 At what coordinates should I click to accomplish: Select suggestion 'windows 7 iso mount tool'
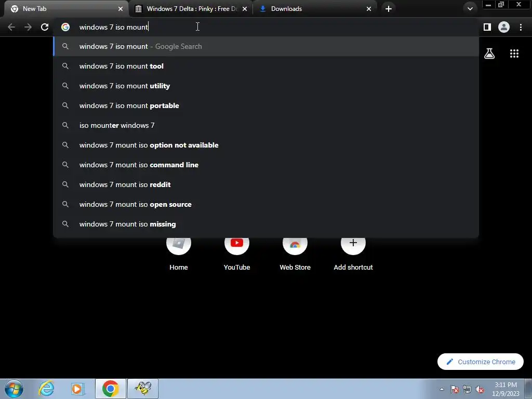tap(266, 66)
